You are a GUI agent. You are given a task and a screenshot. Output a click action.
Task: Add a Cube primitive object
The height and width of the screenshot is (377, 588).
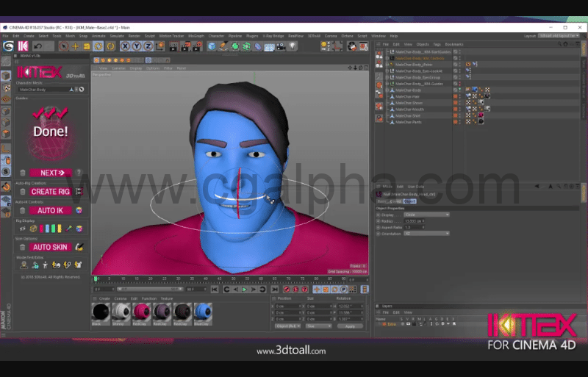(x=212, y=46)
